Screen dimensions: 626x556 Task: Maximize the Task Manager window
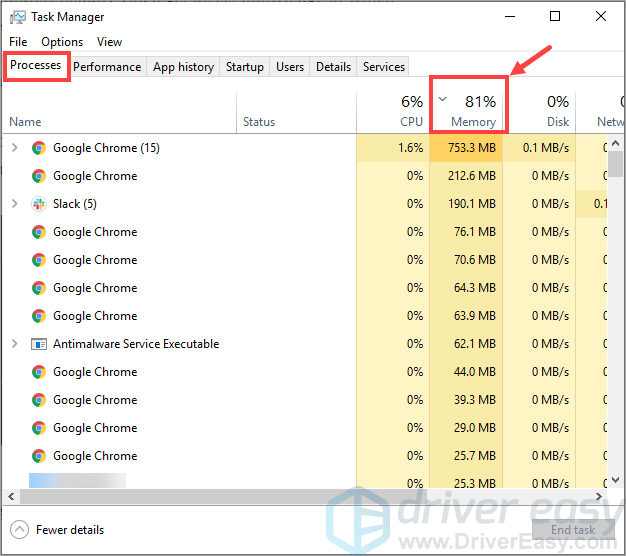click(x=555, y=16)
